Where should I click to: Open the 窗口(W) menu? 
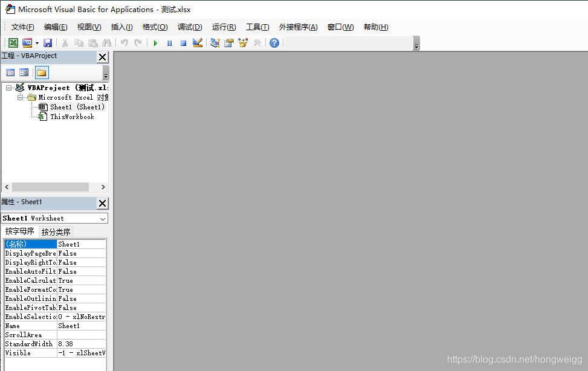coord(340,27)
